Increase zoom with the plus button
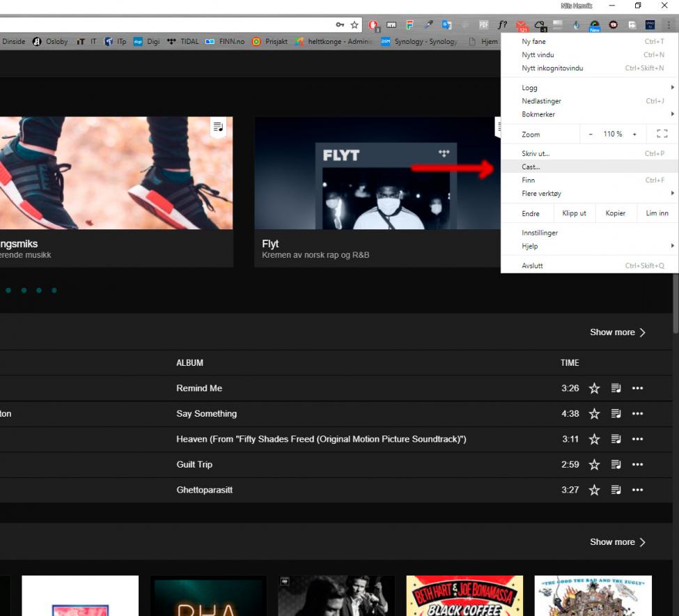 [634, 134]
